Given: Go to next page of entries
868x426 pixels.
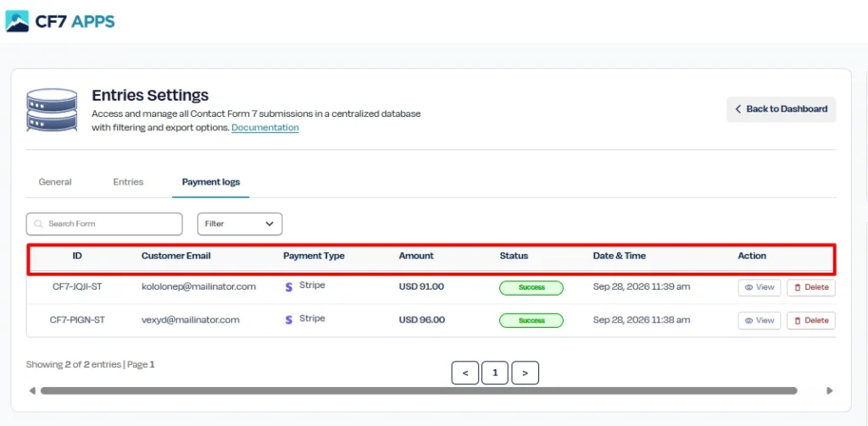Looking at the screenshot, I should [x=525, y=373].
